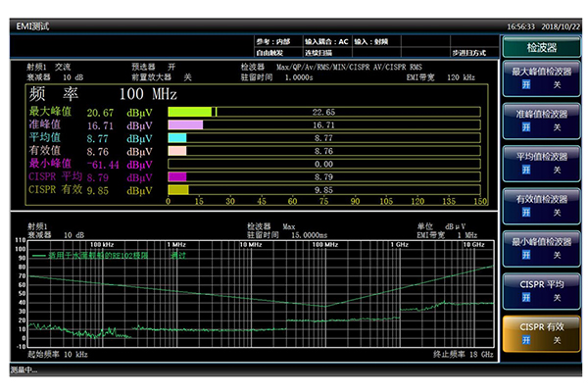Click the magenta CISPR 平均 level bar

(x=176, y=177)
